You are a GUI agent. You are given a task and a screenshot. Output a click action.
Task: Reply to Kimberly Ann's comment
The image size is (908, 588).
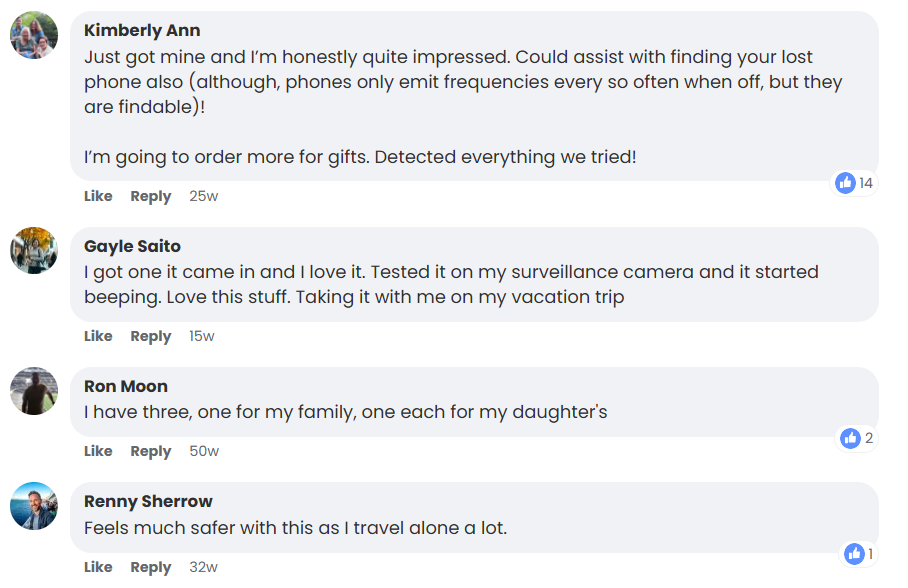pyautogui.click(x=151, y=196)
